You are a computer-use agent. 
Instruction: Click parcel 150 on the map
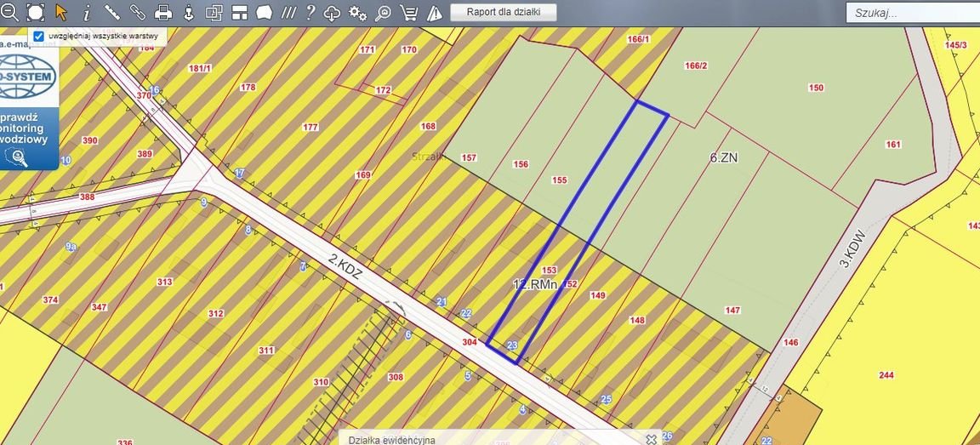coord(816,88)
